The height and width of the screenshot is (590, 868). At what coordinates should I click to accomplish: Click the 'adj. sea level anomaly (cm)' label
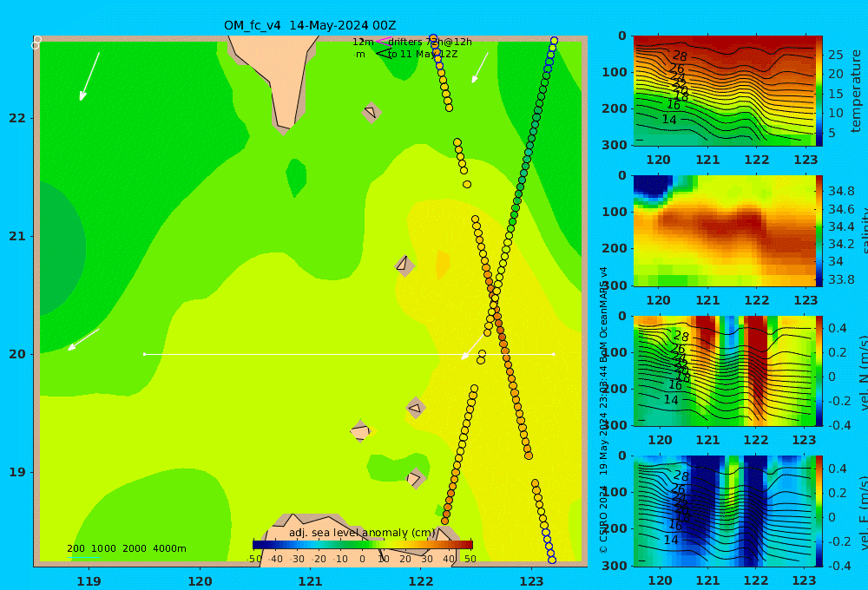point(362,533)
